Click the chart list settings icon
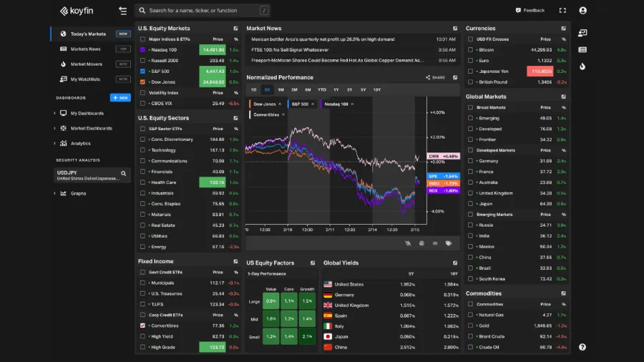Viewport: 644px width, 362px height. (435, 243)
